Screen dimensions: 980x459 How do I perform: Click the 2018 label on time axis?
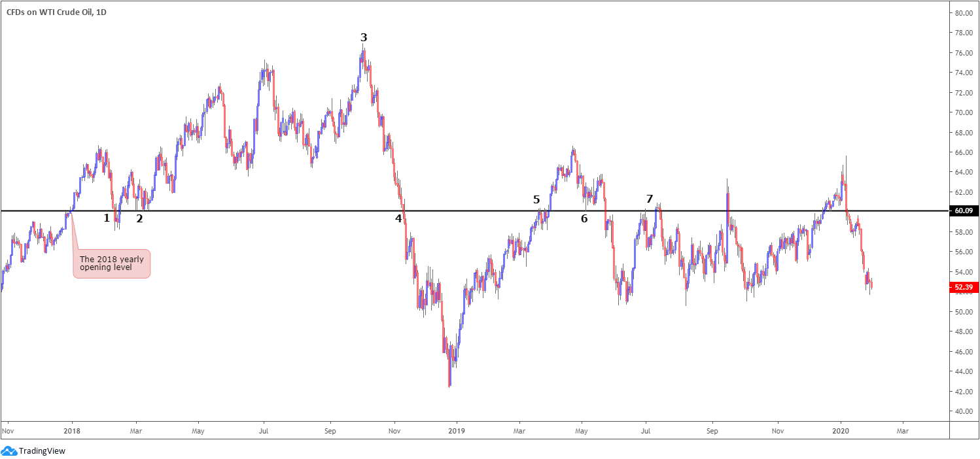coord(71,432)
